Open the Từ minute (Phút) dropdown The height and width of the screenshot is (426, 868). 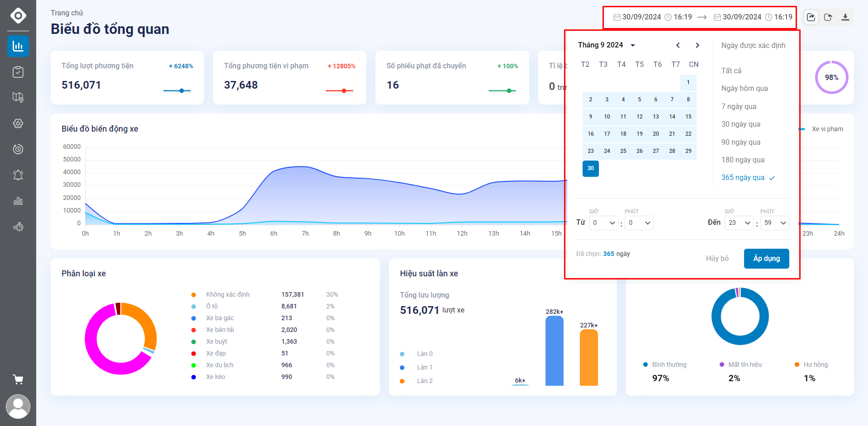point(639,222)
